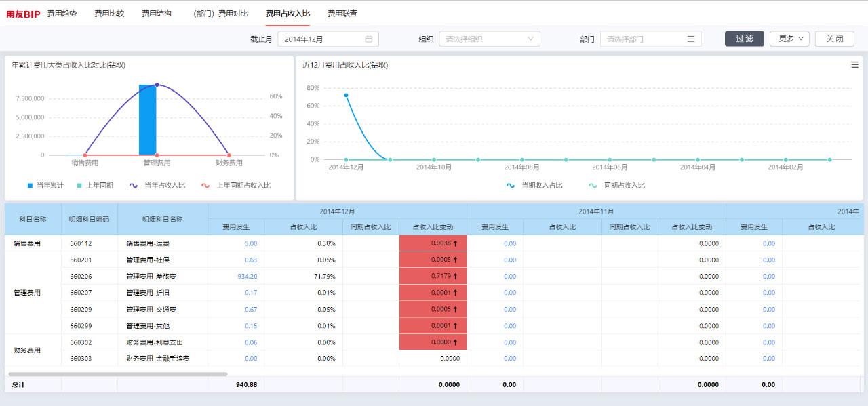Open the 截止月 date picker field
The width and height of the screenshot is (868, 406).
click(328, 39)
